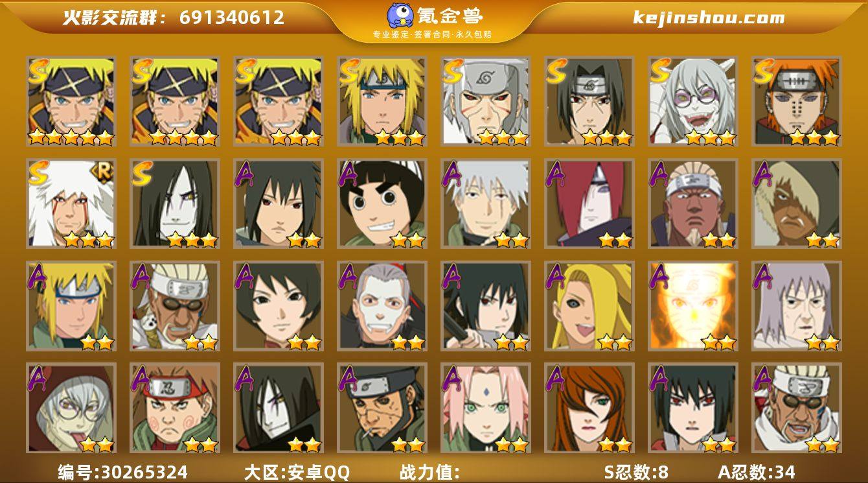Choose the hooded Kabuto A-rank portrait
868x483 pixels.
71,408
